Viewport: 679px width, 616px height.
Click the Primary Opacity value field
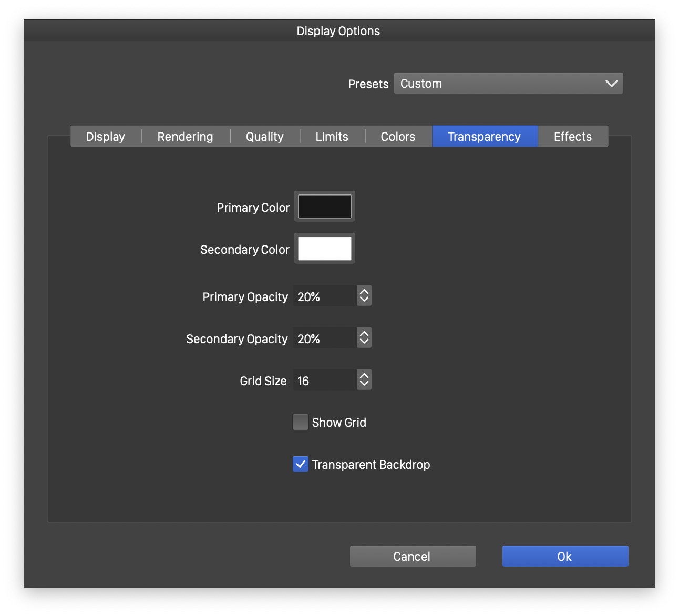point(324,296)
